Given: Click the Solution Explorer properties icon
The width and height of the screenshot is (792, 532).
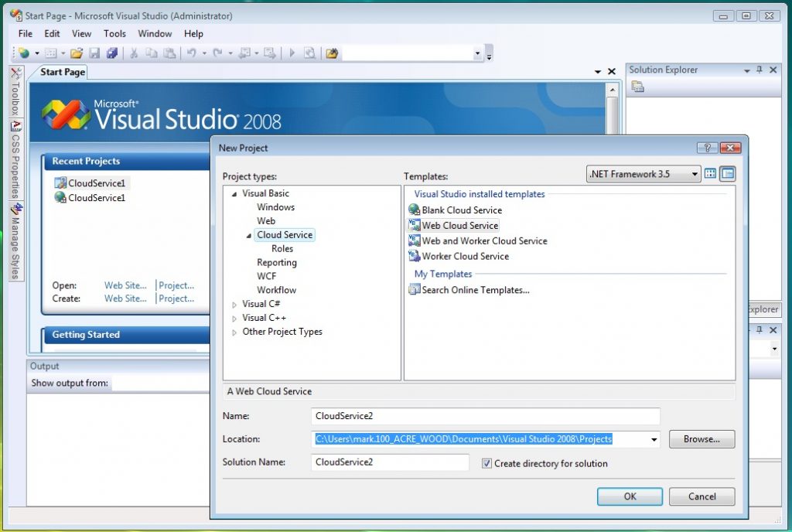Looking at the screenshot, I should (638, 87).
